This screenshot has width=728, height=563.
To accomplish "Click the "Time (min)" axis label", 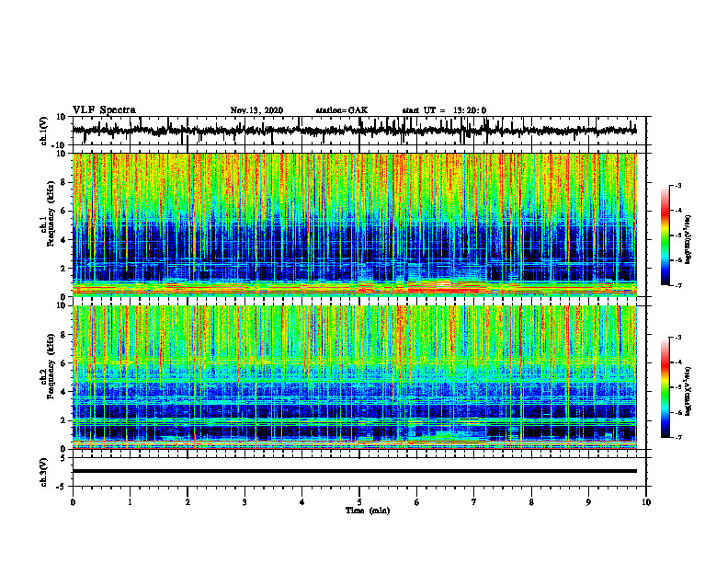I will (x=368, y=511).
